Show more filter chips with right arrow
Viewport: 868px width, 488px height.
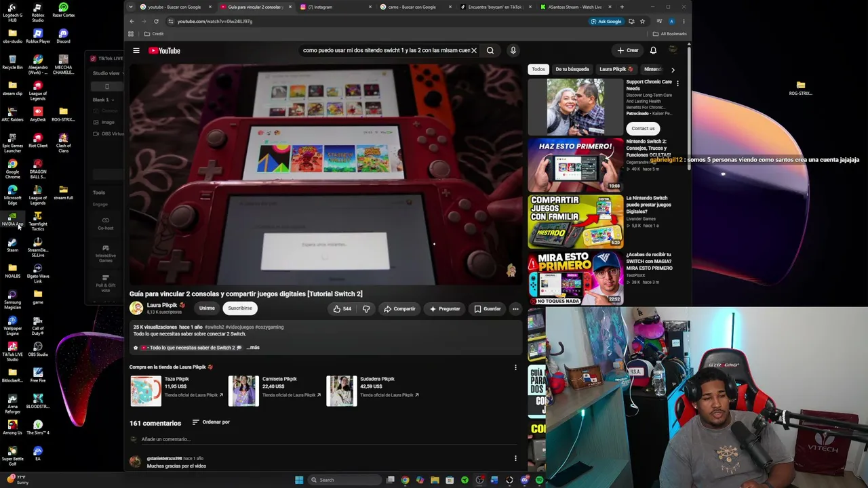coord(673,69)
